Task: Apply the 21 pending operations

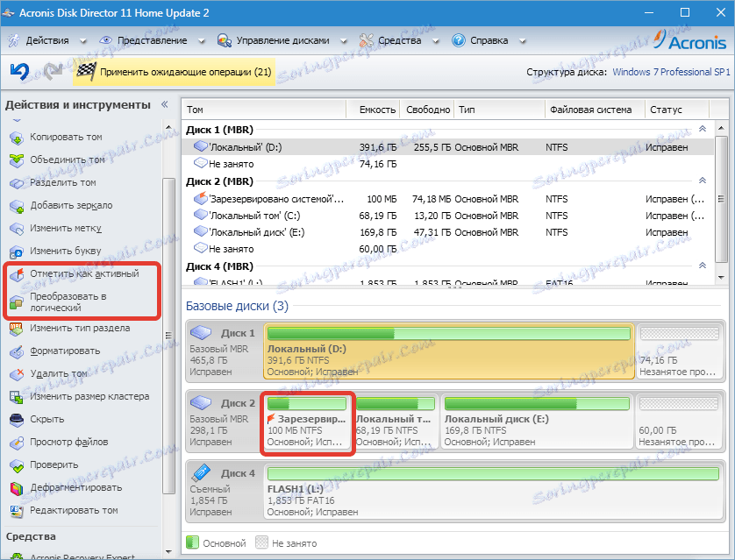Action: [174, 72]
